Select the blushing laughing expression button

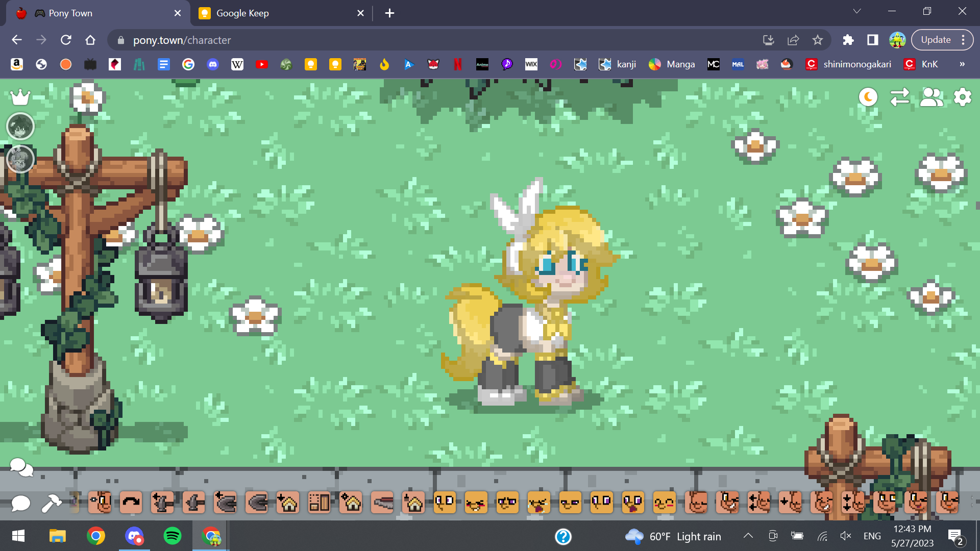pos(476,503)
